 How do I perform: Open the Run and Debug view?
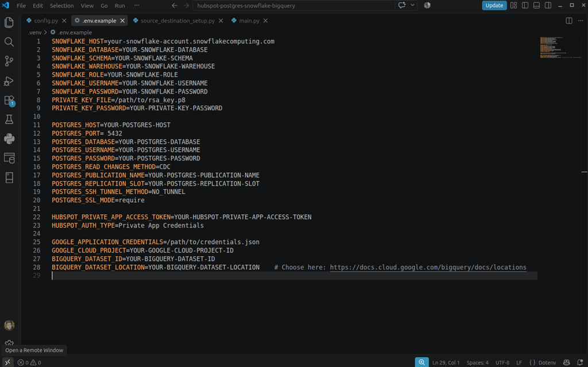coord(9,80)
